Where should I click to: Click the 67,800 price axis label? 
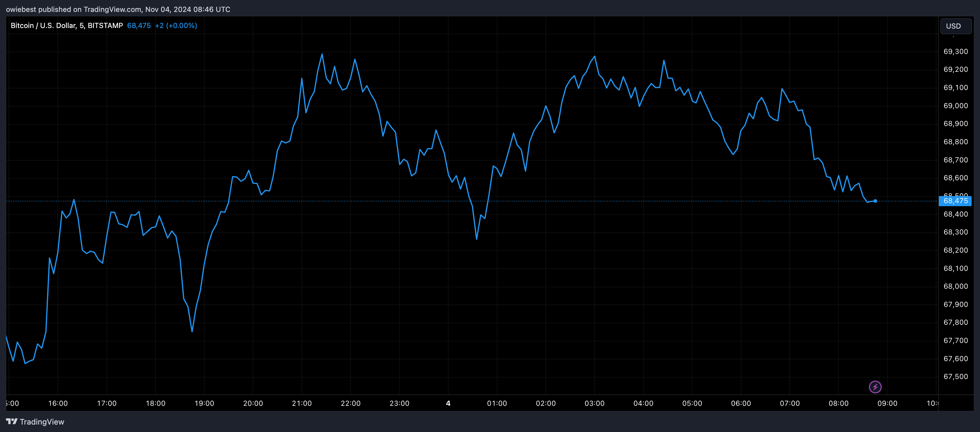[x=956, y=322]
